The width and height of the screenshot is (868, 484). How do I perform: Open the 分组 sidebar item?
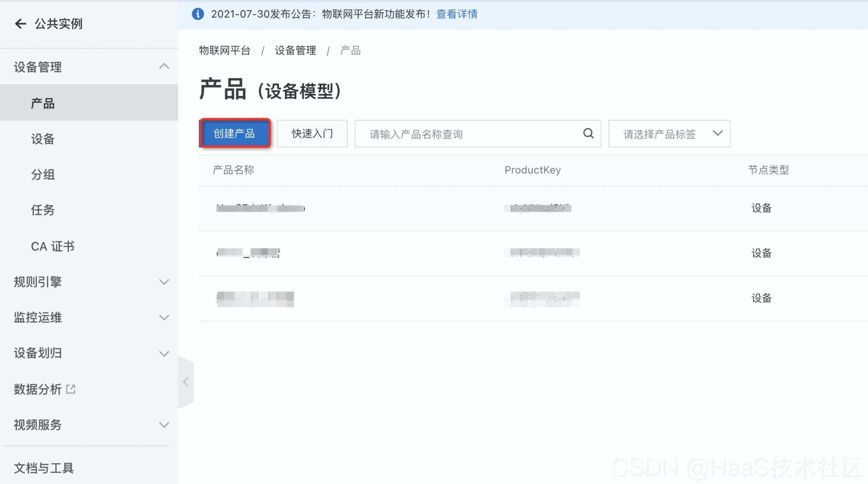tap(43, 175)
